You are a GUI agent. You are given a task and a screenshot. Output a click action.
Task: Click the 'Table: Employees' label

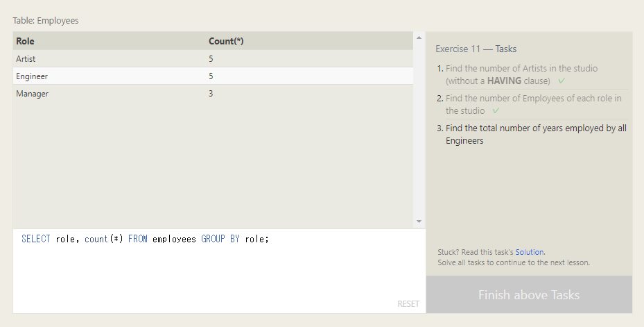pyautogui.click(x=46, y=21)
